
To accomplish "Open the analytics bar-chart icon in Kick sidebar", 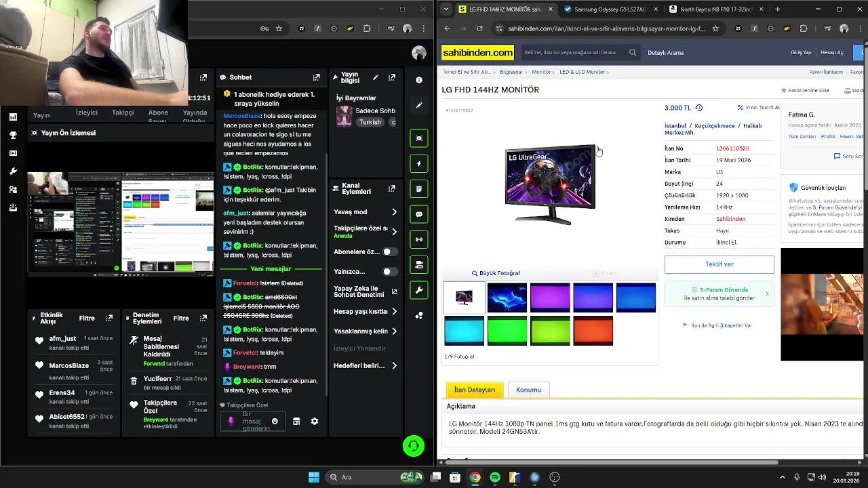I will (13, 117).
